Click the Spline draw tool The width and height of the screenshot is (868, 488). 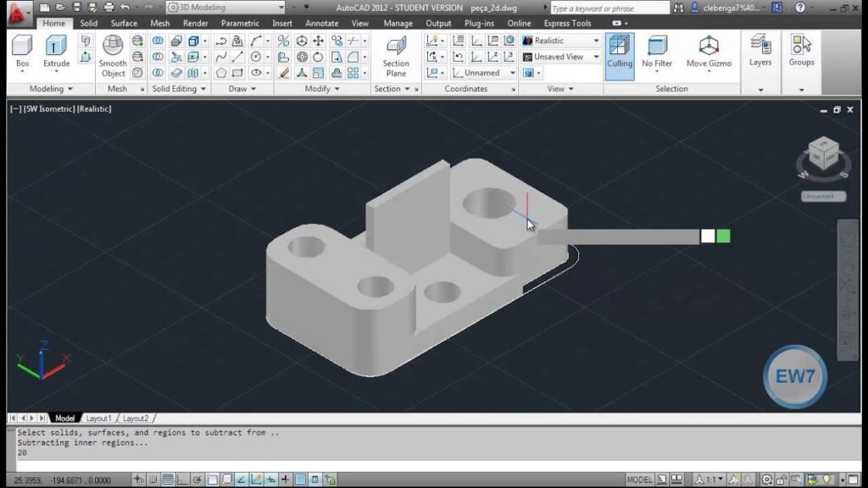point(221,57)
